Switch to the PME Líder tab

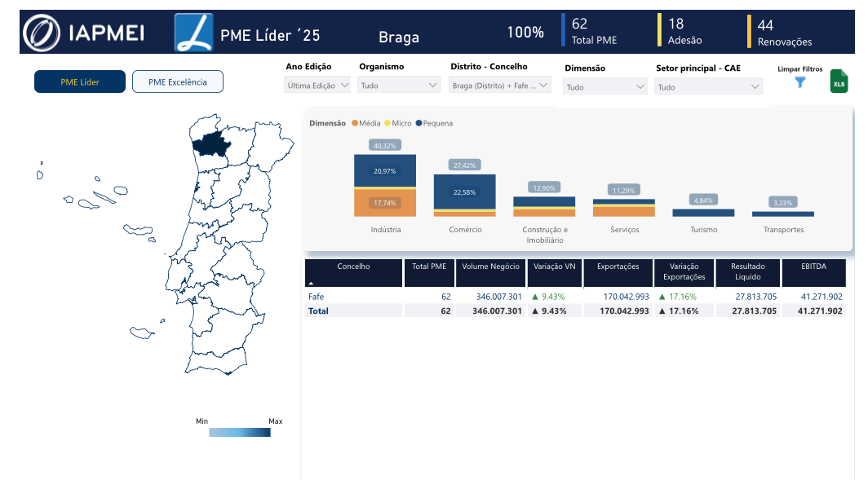[80, 81]
